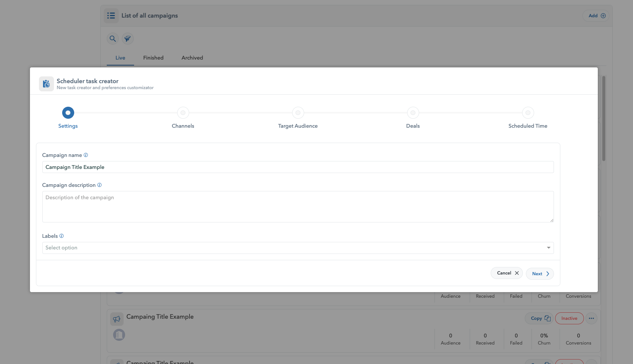Click the Scheduler task creator clock icon
This screenshot has height=364, width=633.
point(46,84)
